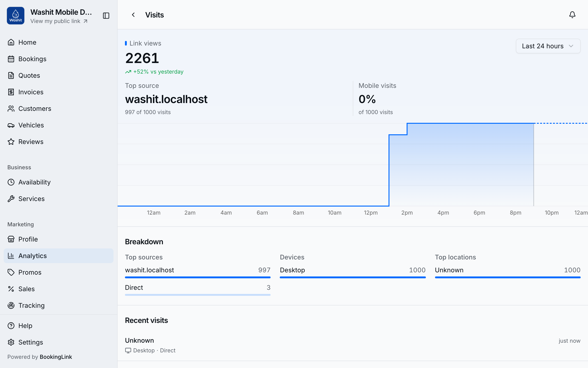Click the Recent visits heading
Viewport: 588px width, 368px height.
(146, 320)
